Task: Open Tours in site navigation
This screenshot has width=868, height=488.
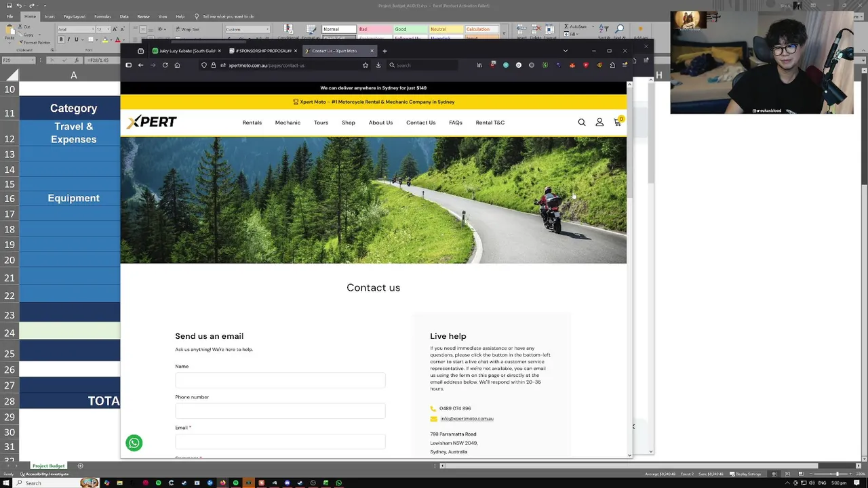Action: (321, 123)
